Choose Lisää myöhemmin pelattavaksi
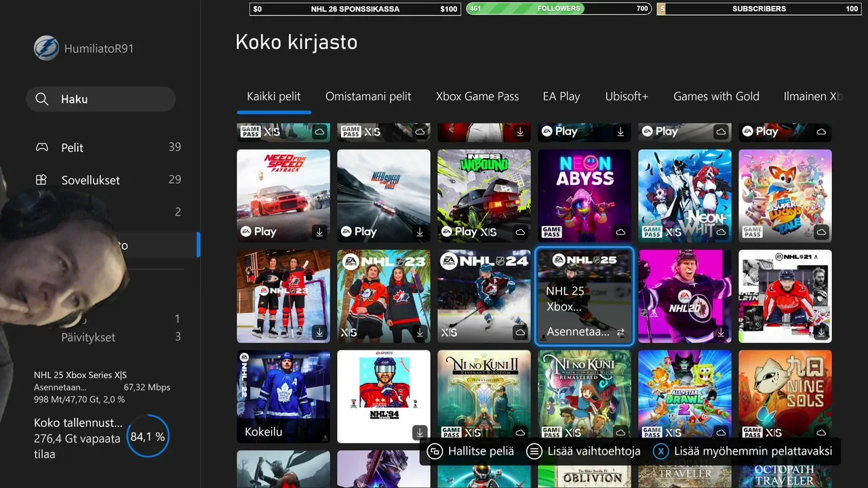The width and height of the screenshot is (868, 488). click(743, 451)
